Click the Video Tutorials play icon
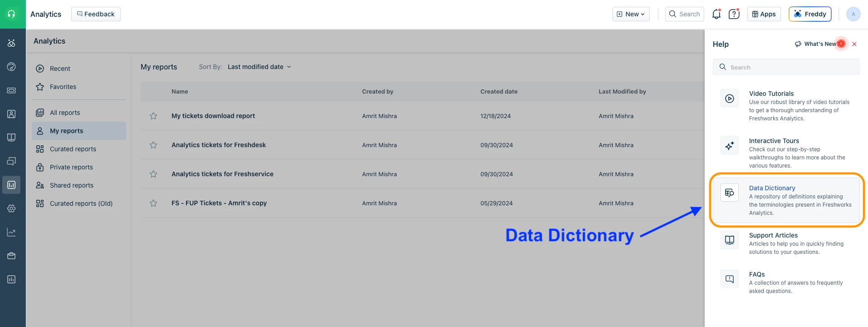The image size is (868, 327). tap(730, 99)
